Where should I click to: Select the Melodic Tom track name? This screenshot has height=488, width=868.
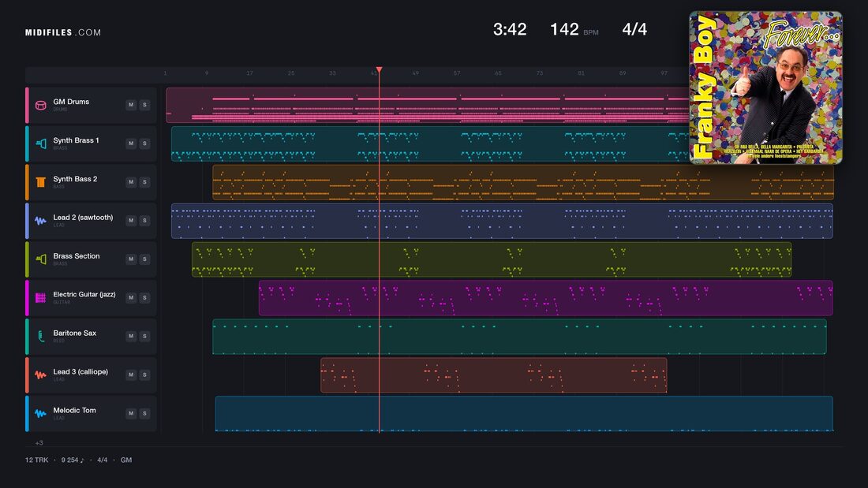(74, 411)
